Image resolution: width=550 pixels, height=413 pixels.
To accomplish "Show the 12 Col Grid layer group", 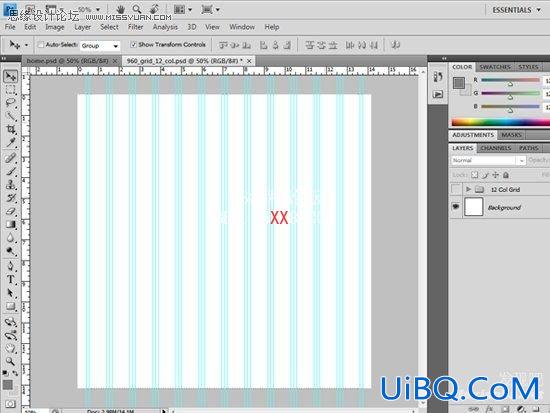I will (x=456, y=189).
